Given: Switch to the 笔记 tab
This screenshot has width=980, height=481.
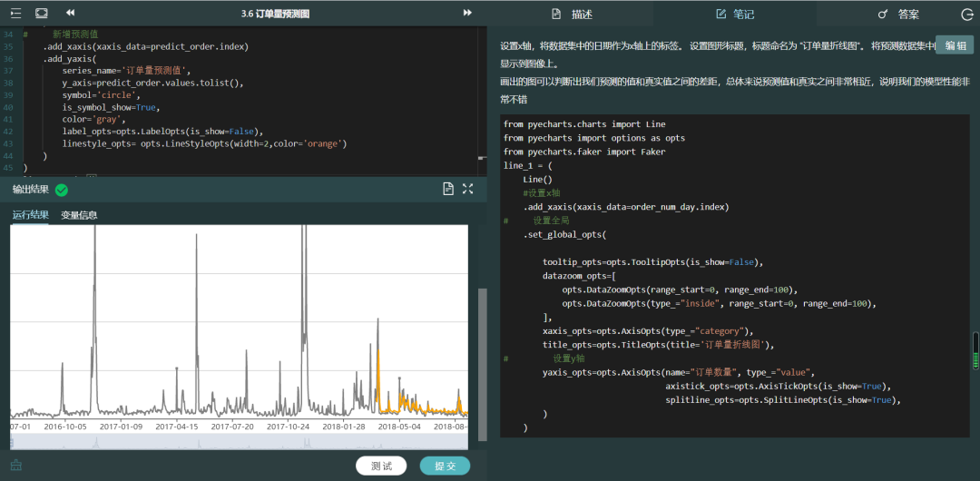Looking at the screenshot, I should point(735,14).
